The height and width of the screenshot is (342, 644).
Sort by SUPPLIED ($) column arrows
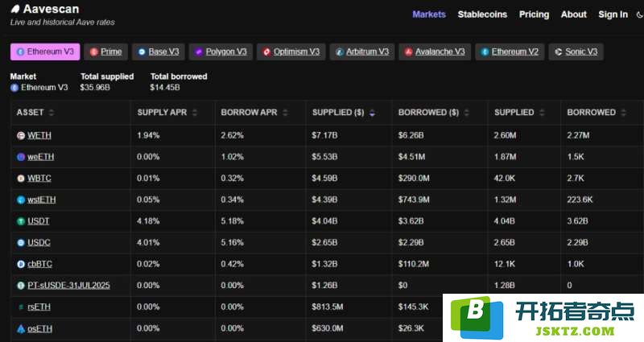tap(372, 113)
